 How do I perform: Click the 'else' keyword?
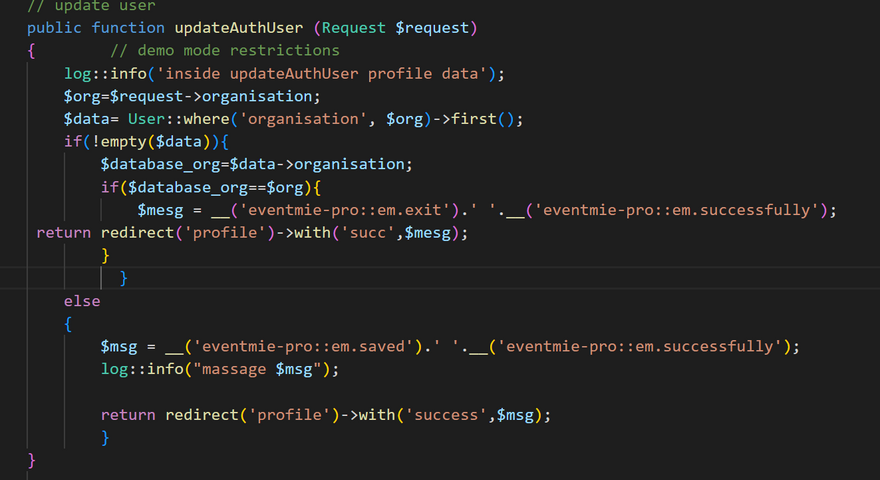click(82, 301)
